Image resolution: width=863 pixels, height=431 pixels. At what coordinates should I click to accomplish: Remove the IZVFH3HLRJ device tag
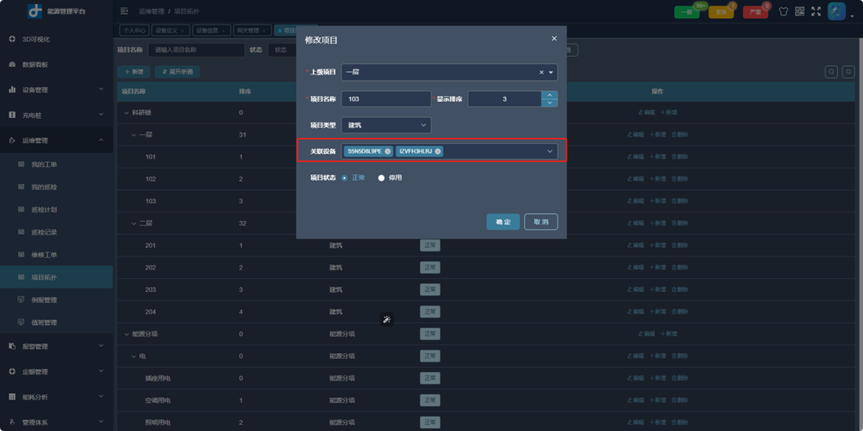(438, 151)
